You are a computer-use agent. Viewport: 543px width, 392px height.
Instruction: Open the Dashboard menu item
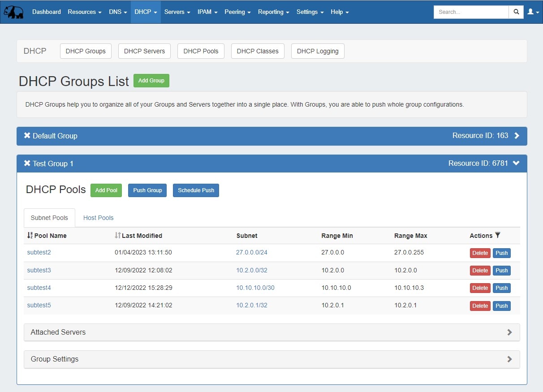[x=47, y=12]
